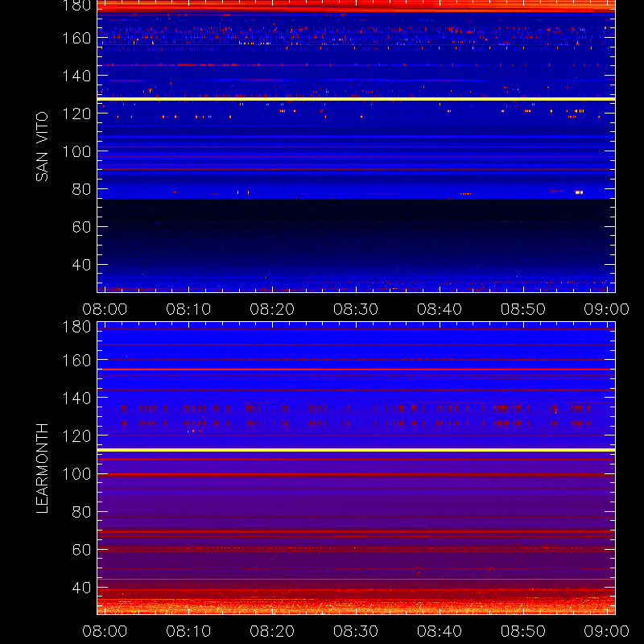
Task: Pick the 180 frequency label on Learmonth axis
Action: coord(76,327)
